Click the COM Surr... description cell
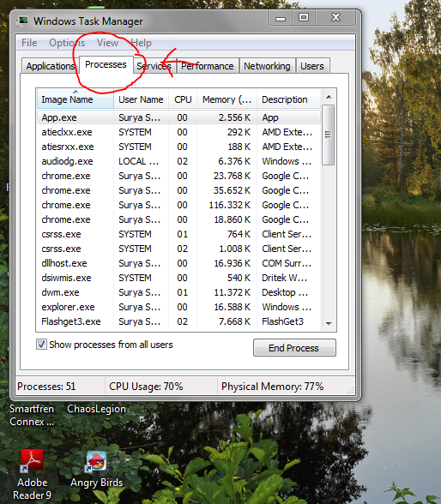This screenshot has width=441, height=504. point(287,263)
